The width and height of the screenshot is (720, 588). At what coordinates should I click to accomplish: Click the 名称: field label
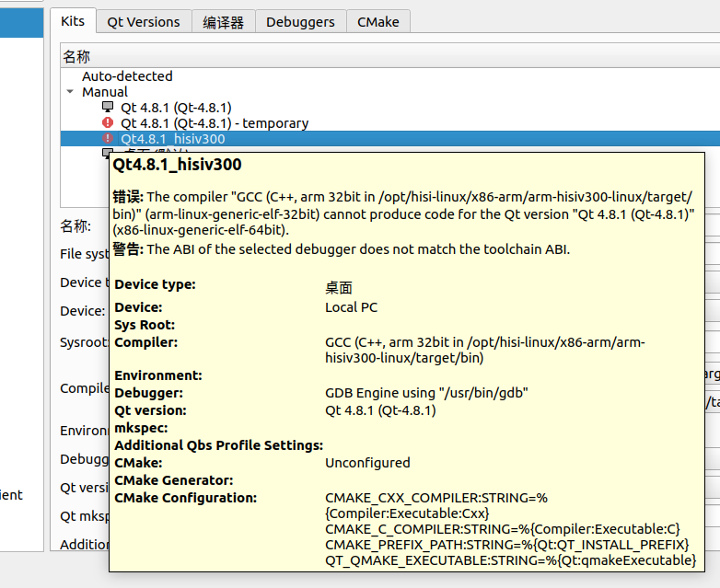click(x=75, y=226)
